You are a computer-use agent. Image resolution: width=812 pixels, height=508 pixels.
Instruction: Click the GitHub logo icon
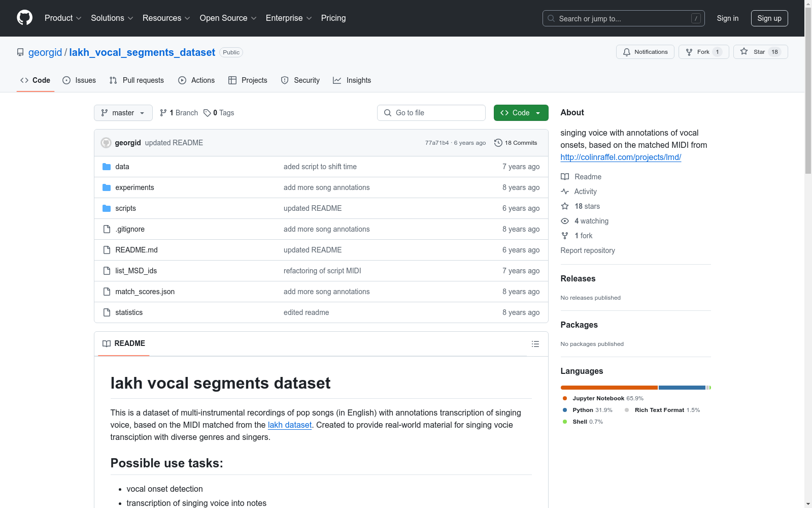pos(24,18)
